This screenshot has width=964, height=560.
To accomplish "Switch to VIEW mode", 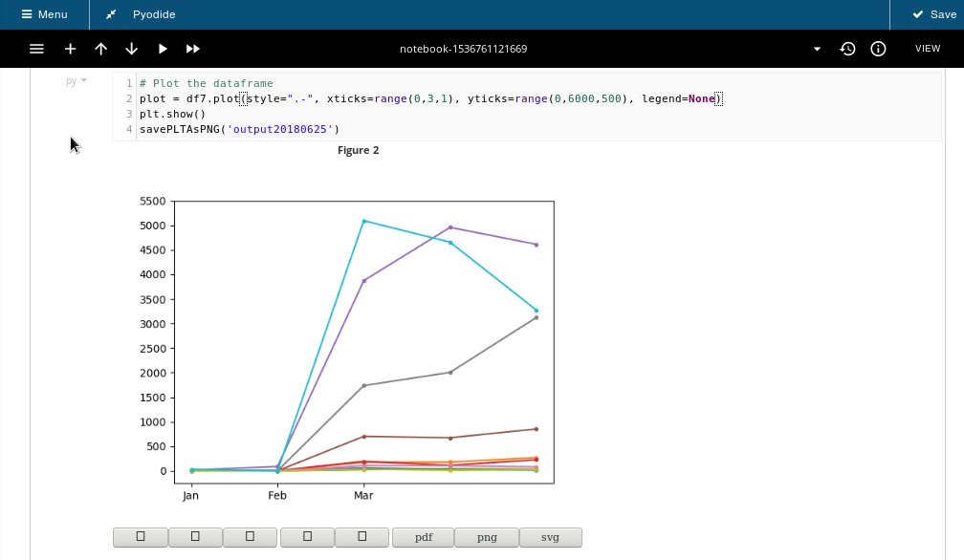I will pyautogui.click(x=928, y=49).
